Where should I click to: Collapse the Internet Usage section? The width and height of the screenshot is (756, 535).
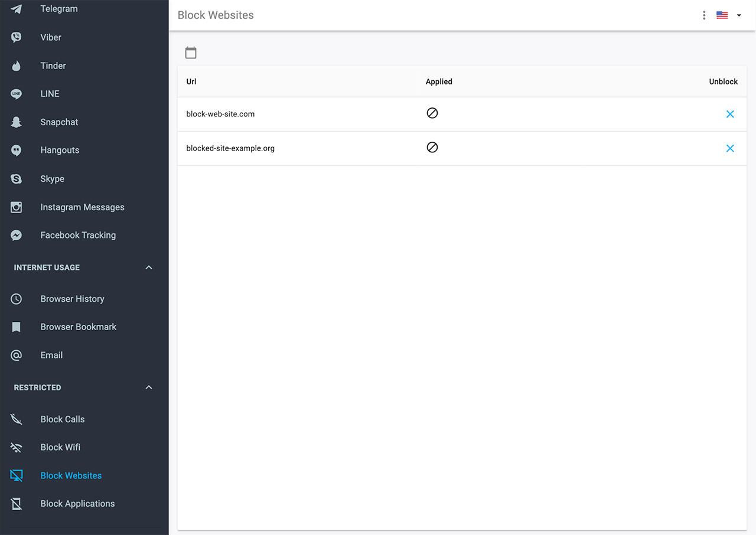click(149, 267)
